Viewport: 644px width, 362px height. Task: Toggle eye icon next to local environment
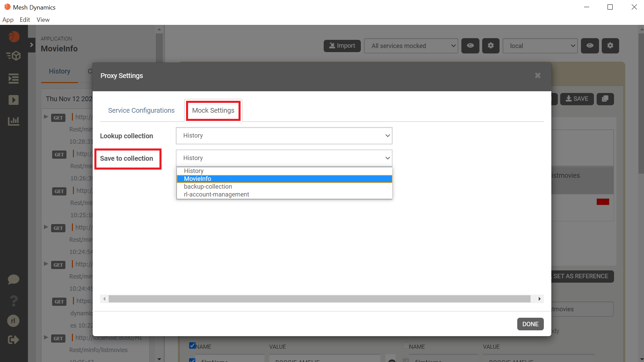pyautogui.click(x=590, y=46)
